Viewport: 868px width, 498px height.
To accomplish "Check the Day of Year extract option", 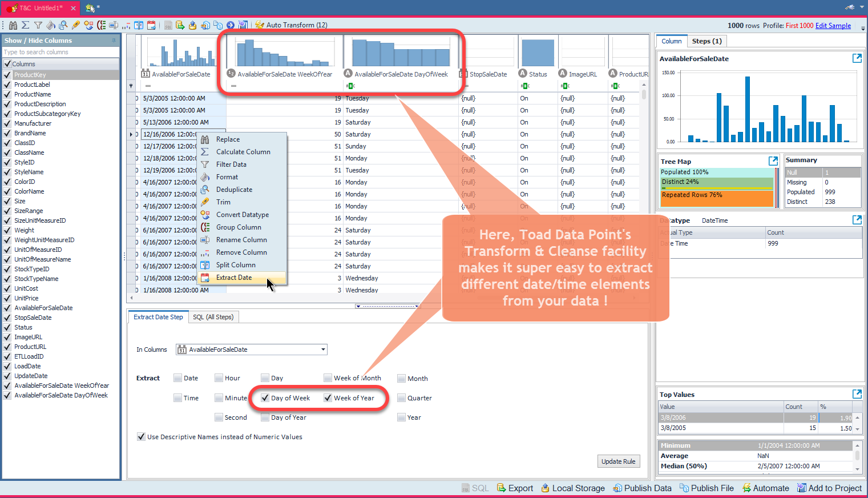I will [265, 417].
